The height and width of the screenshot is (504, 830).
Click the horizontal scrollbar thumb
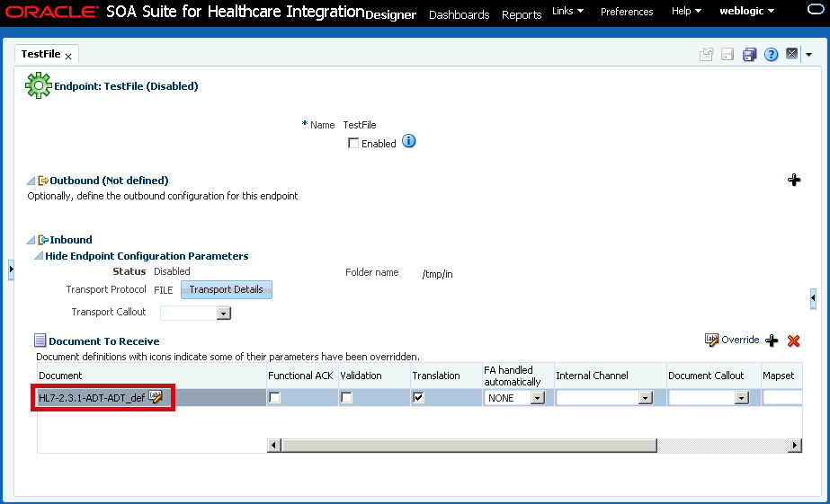coord(469,446)
